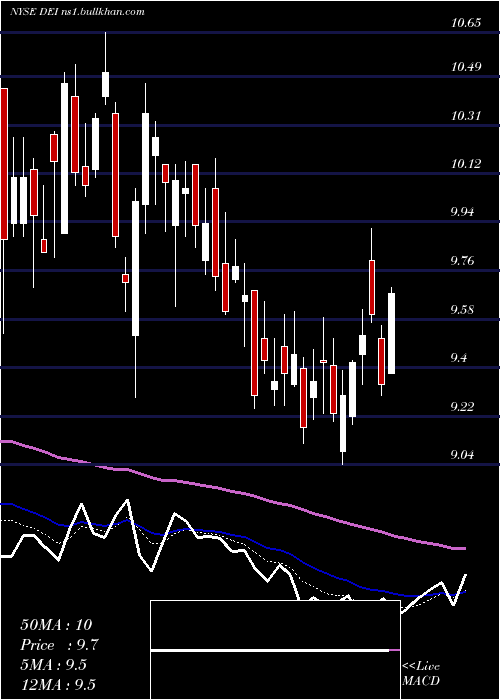Screen dimensions: 500x700
Task: Select the 9.4 price axis label
Action: (461, 357)
